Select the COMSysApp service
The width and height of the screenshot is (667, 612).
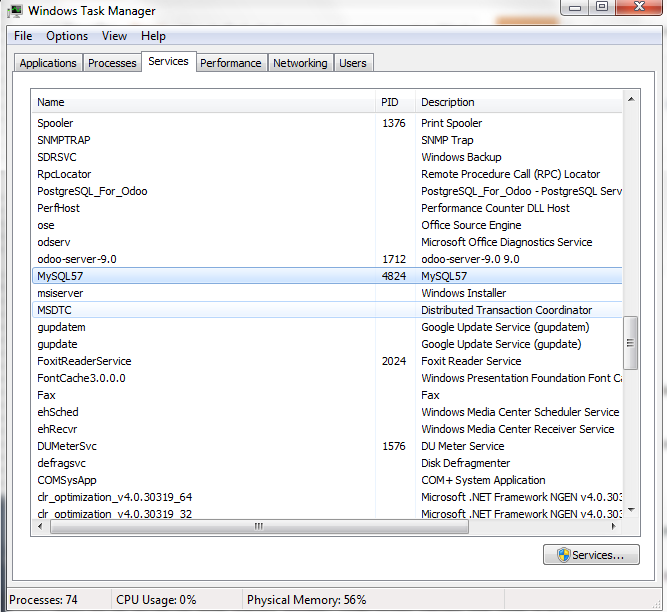point(67,480)
